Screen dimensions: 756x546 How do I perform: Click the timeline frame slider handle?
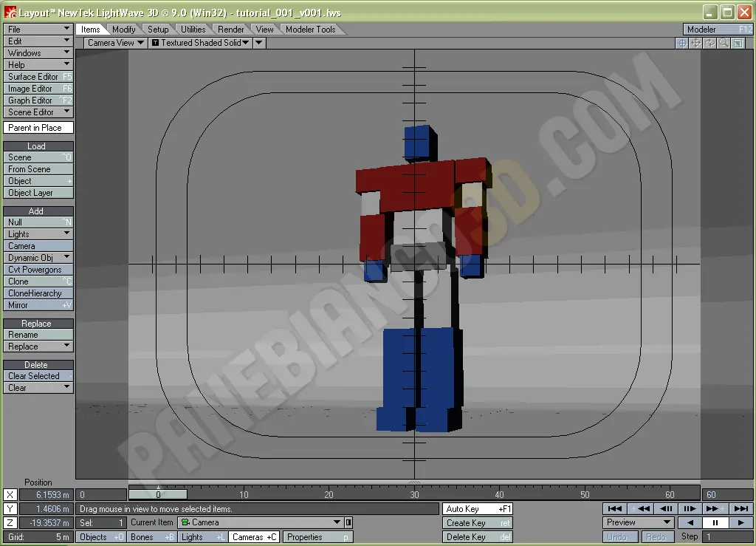pos(158,494)
